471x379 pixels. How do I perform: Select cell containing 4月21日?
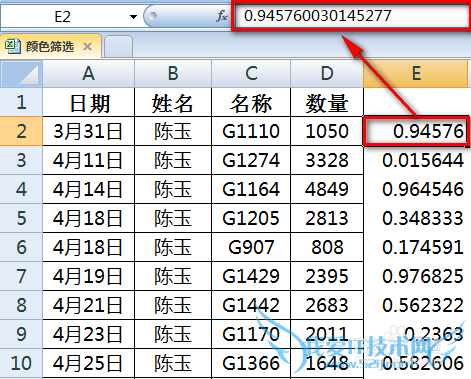click(x=89, y=305)
